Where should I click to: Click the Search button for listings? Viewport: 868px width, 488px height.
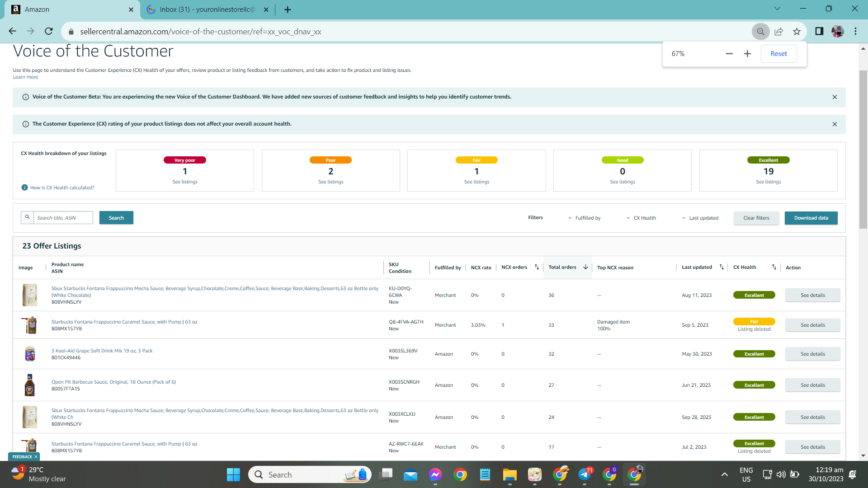coord(116,218)
